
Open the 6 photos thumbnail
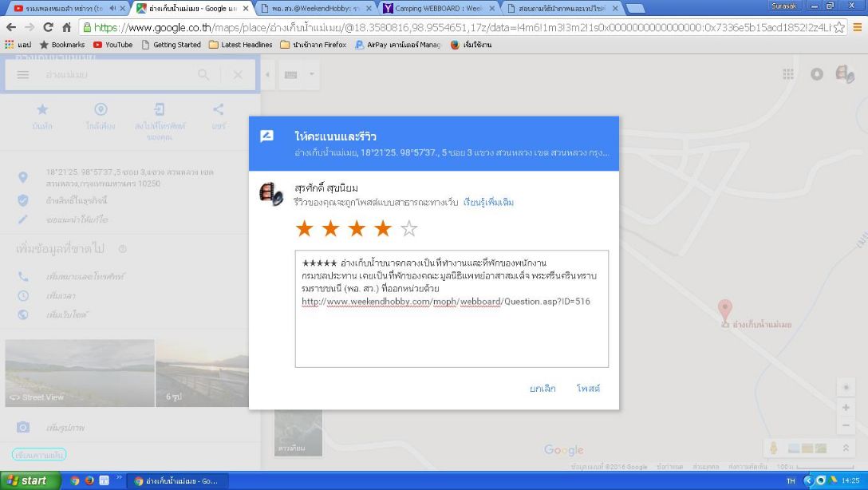click(x=202, y=373)
